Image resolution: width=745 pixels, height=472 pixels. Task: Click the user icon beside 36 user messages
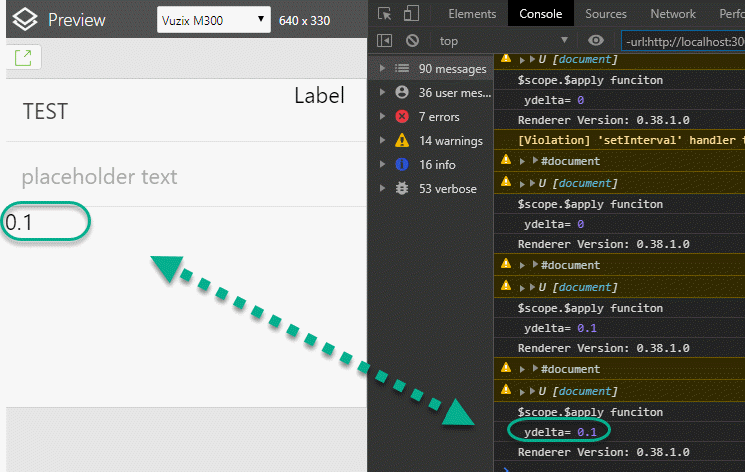pyautogui.click(x=402, y=92)
